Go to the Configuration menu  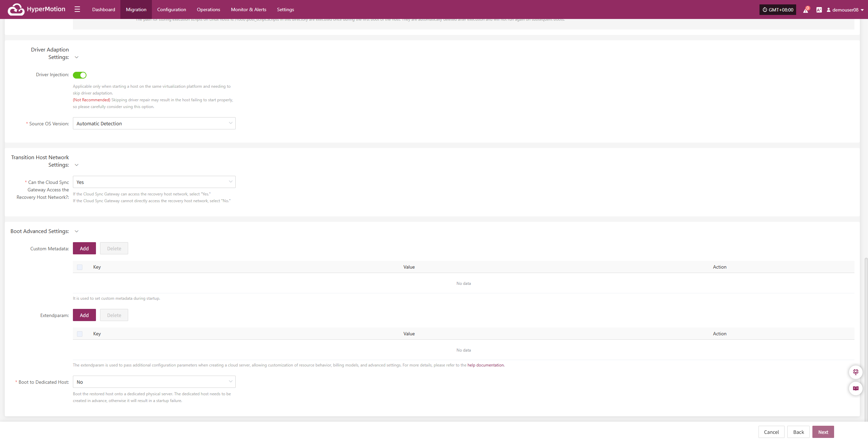pyautogui.click(x=171, y=9)
